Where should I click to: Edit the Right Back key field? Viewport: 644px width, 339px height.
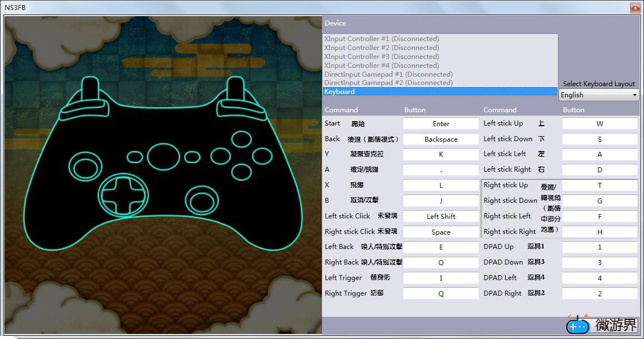[x=441, y=263]
